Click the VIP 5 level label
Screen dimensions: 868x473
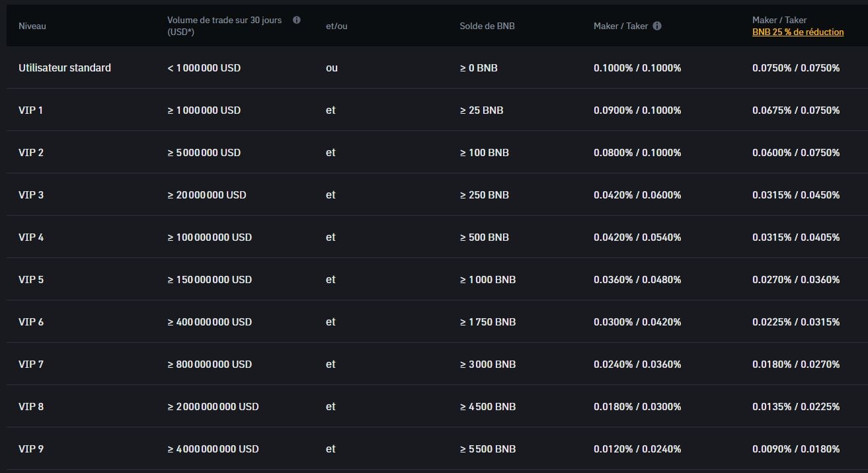tap(30, 279)
